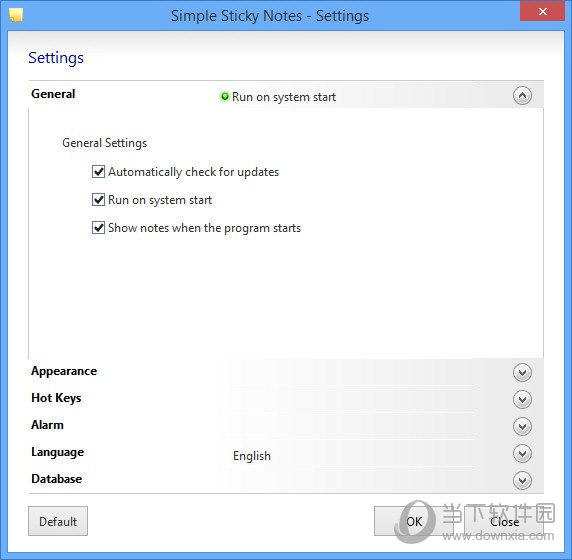Open the Hot Keys section header

coord(56,398)
